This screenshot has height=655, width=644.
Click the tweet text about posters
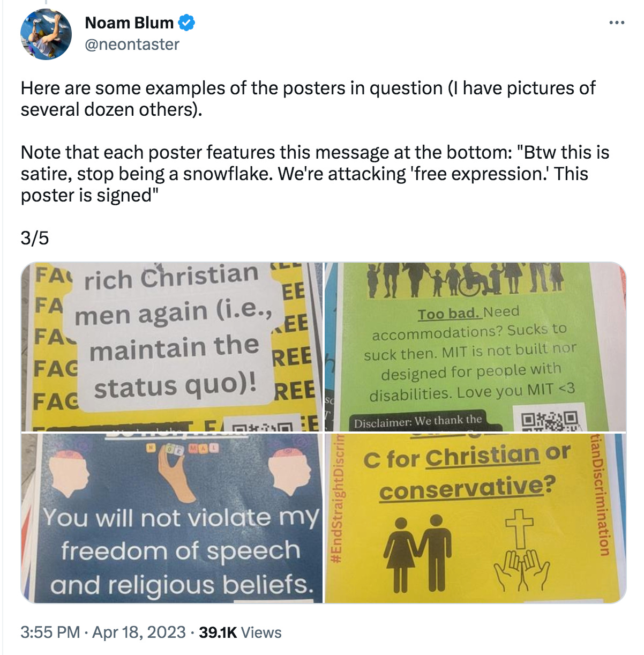point(315,142)
